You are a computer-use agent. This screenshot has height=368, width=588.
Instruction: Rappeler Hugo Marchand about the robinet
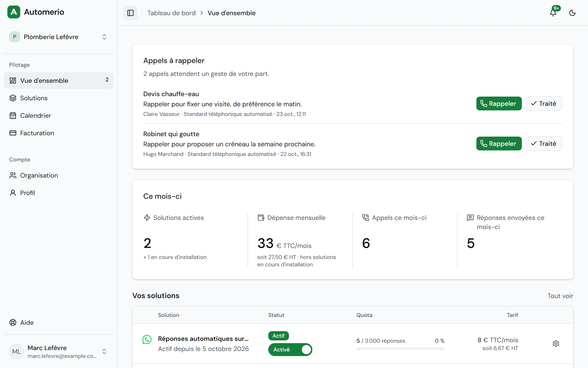(x=499, y=144)
